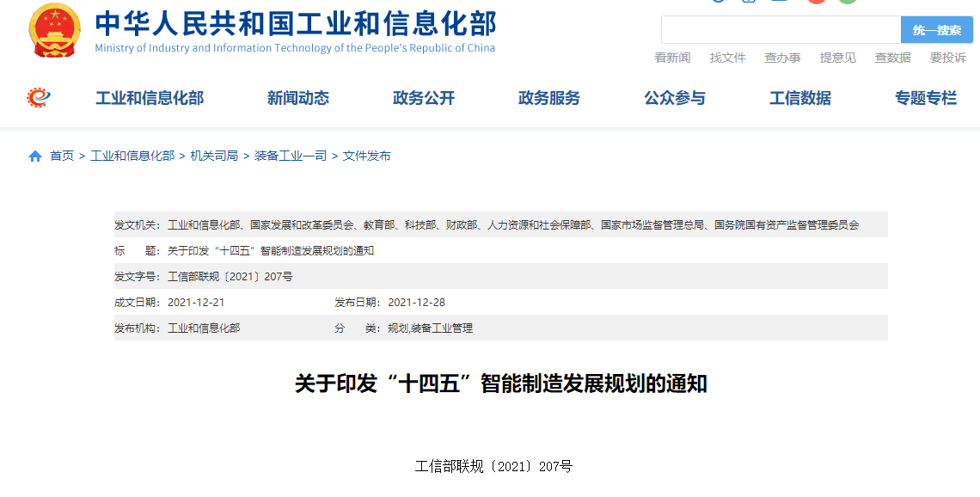The image size is (980, 497).
Task: Click the 发布机构 value 工业和信息化部
Action: click(204, 328)
